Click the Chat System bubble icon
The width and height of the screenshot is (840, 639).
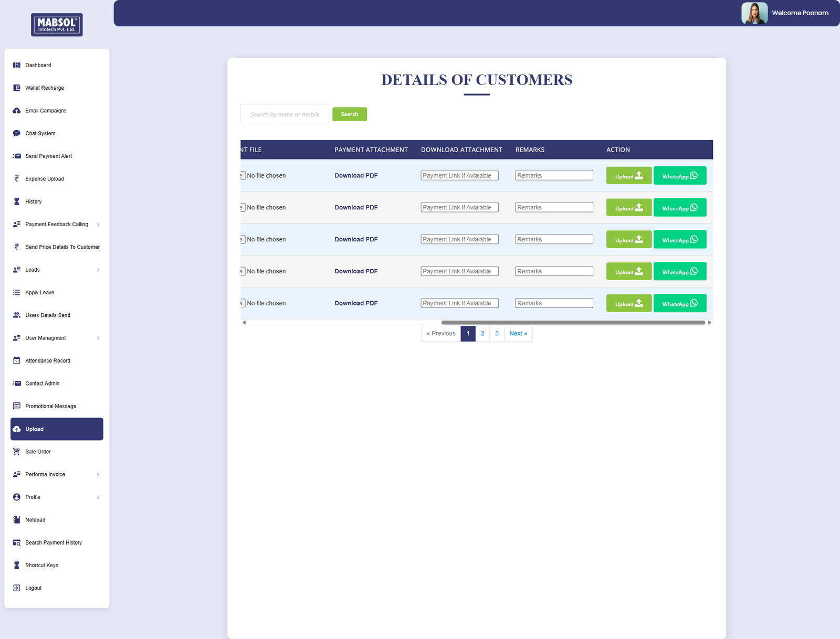17,133
